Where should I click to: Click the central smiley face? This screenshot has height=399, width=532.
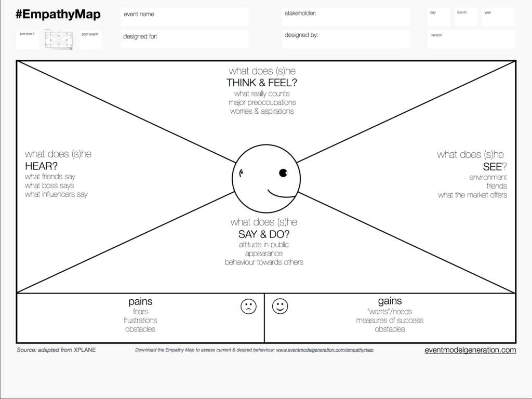267,179
